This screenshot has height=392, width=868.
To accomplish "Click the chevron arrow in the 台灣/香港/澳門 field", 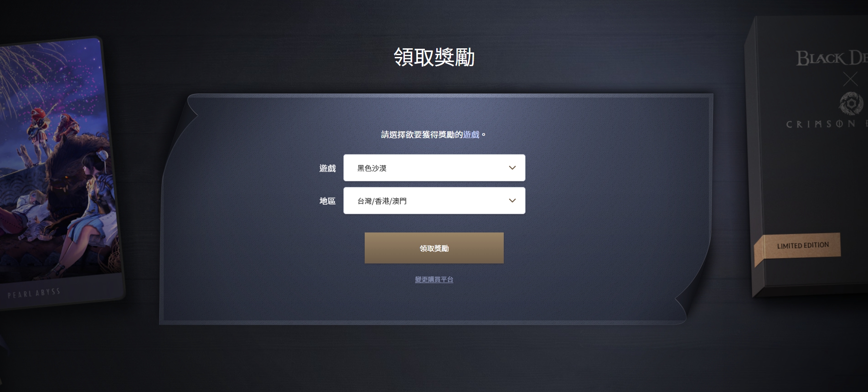I will coord(512,201).
